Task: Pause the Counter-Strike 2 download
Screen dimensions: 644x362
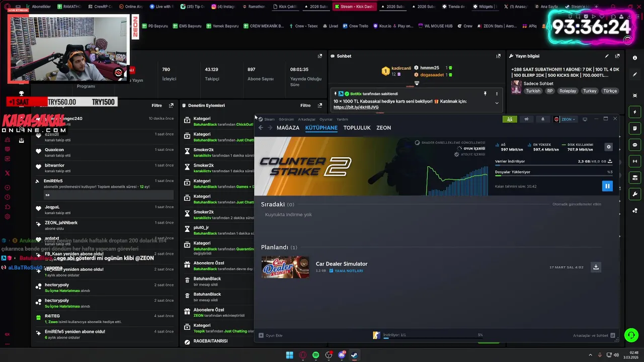Action: (x=607, y=186)
